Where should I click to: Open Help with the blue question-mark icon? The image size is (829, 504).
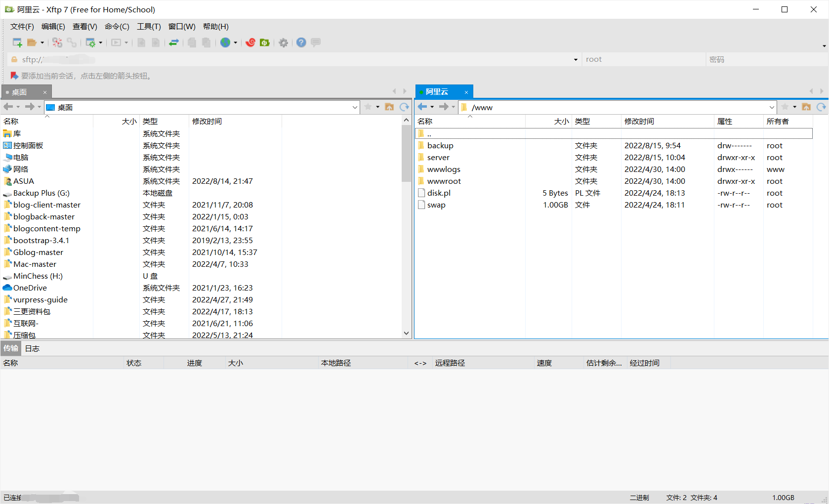coord(301,42)
